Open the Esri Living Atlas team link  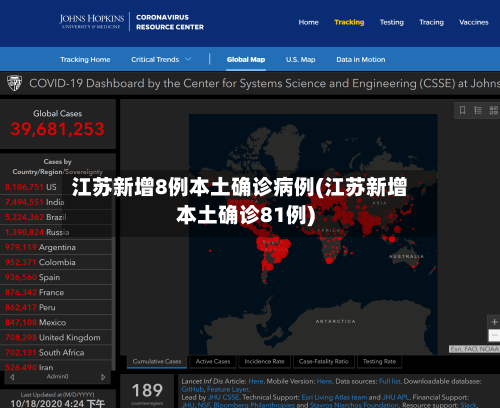coord(334,397)
